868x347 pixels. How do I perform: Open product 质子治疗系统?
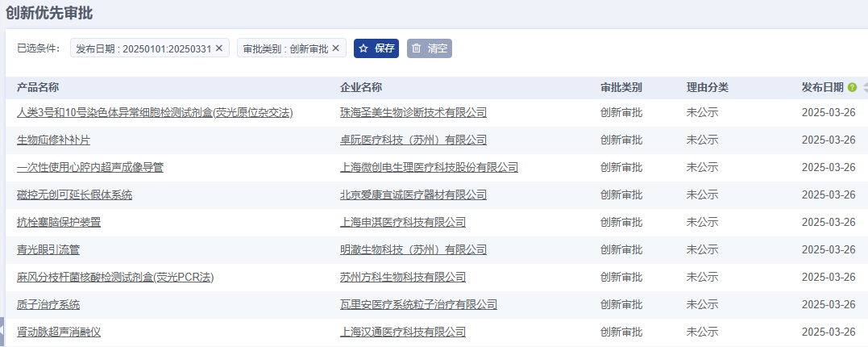(x=48, y=305)
